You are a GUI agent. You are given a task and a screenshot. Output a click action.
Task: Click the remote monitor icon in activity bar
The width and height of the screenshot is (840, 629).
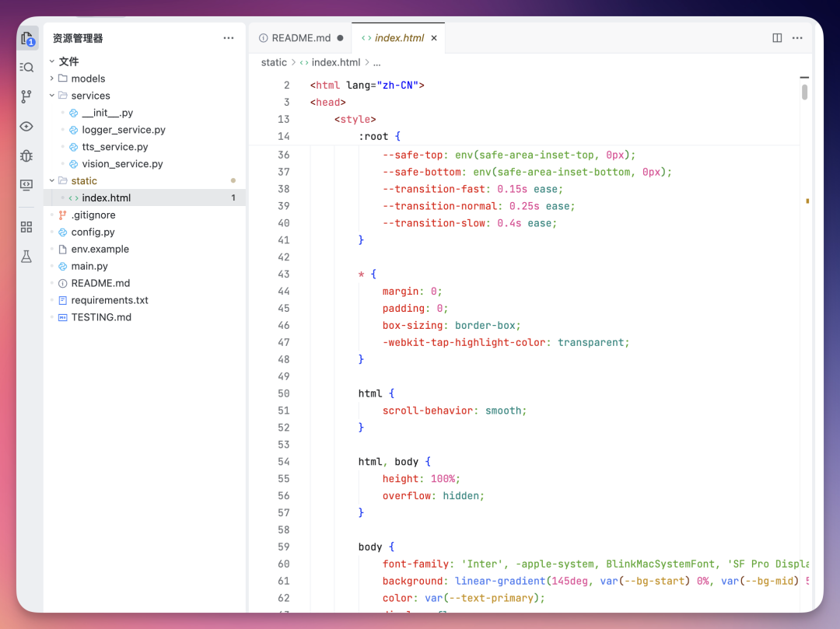[x=27, y=185]
